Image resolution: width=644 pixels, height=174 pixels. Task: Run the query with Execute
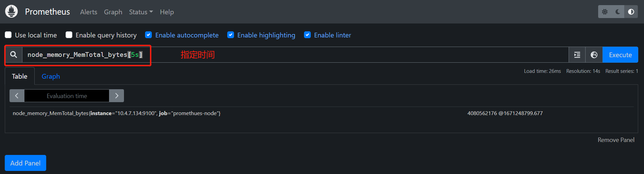point(620,55)
